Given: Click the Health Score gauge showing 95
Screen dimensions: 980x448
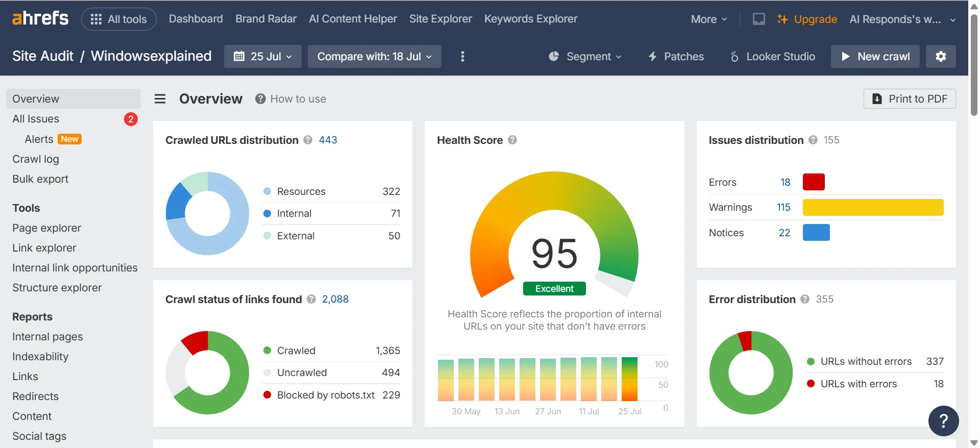Looking at the screenshot, I should (554, 235).
